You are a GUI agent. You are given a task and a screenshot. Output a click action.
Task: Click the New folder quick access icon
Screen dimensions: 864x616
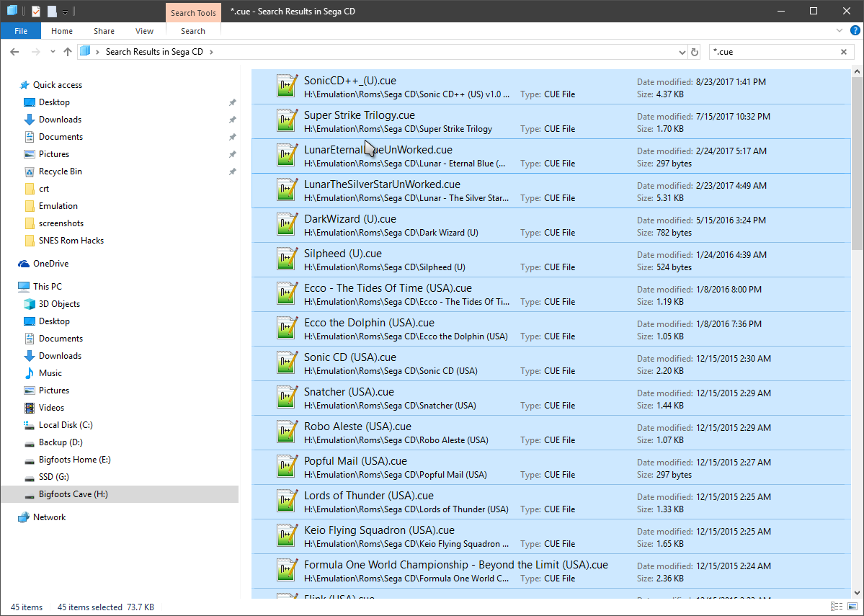(x=52, y=11)
